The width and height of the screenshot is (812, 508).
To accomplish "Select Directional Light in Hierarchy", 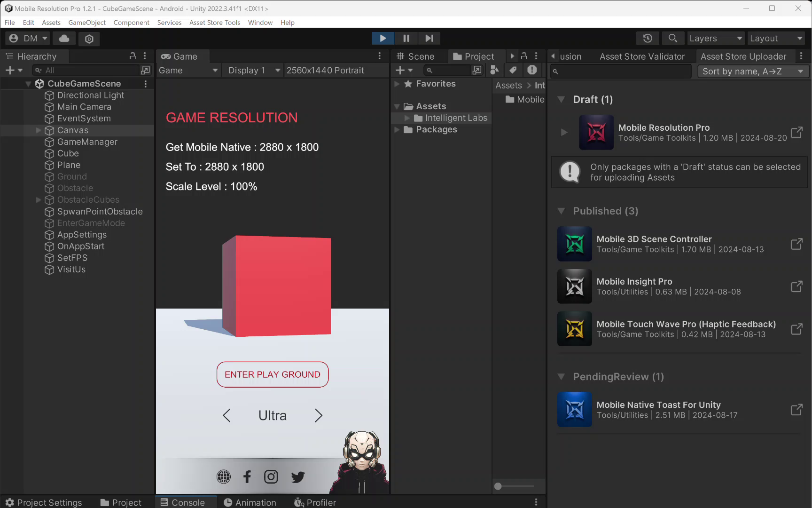I will (x=90, y=95).
